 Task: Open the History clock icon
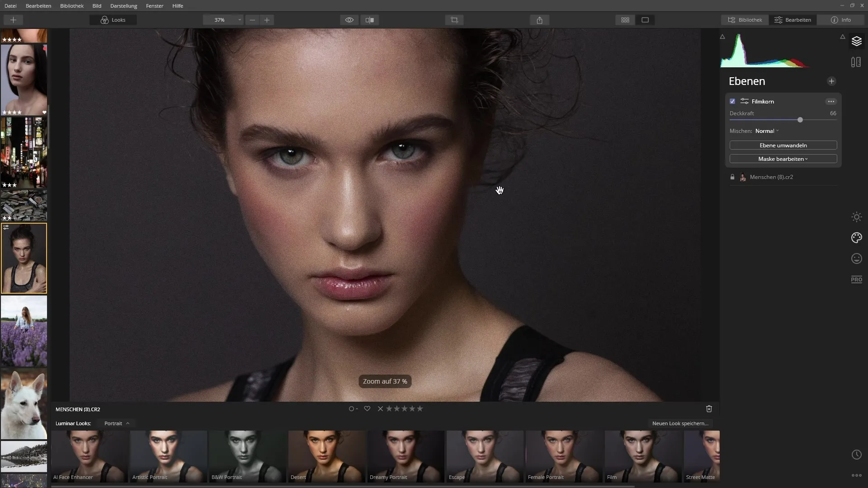(x=856, y=455)
